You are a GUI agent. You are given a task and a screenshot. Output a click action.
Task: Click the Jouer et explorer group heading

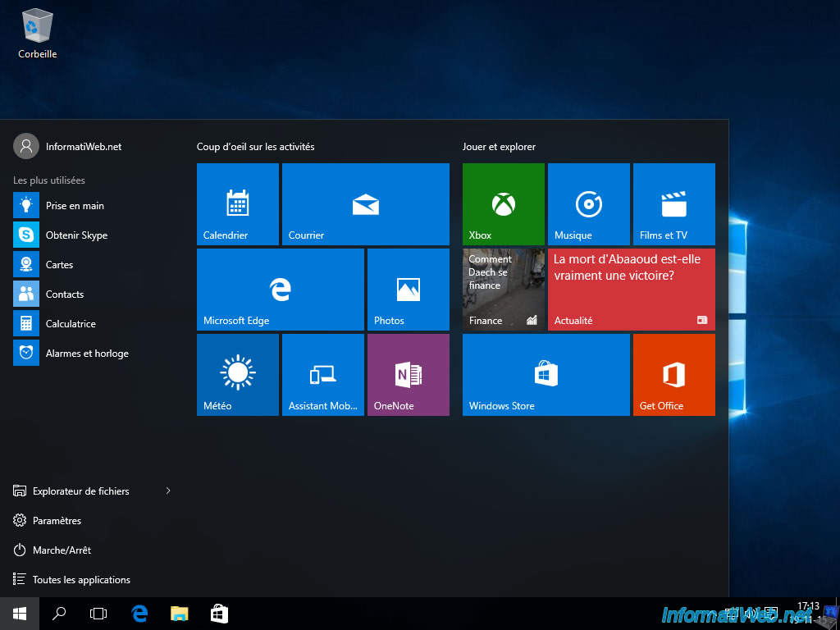click(499, 146)
